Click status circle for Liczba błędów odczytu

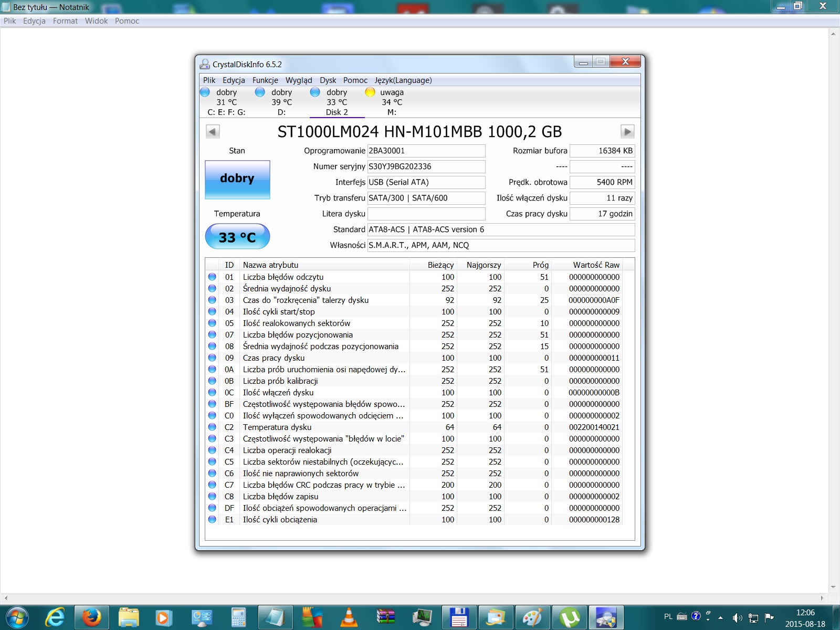click(212, 277)
